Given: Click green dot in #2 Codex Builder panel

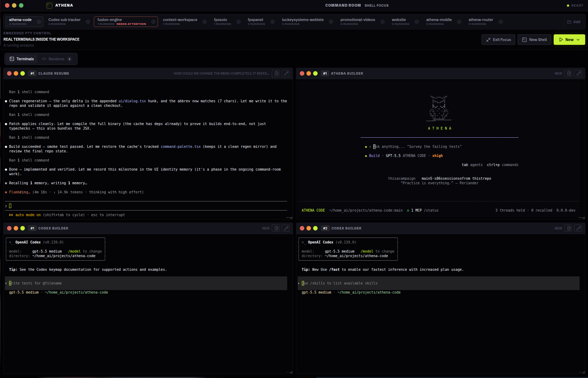Looking at the screenshot, I should click(x=315, y=228).
